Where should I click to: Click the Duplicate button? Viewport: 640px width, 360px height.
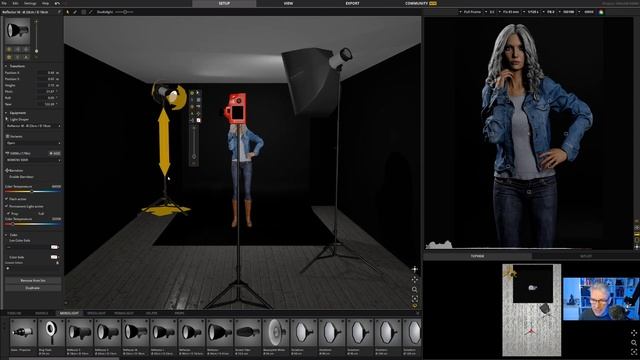[x=33, y=288]
